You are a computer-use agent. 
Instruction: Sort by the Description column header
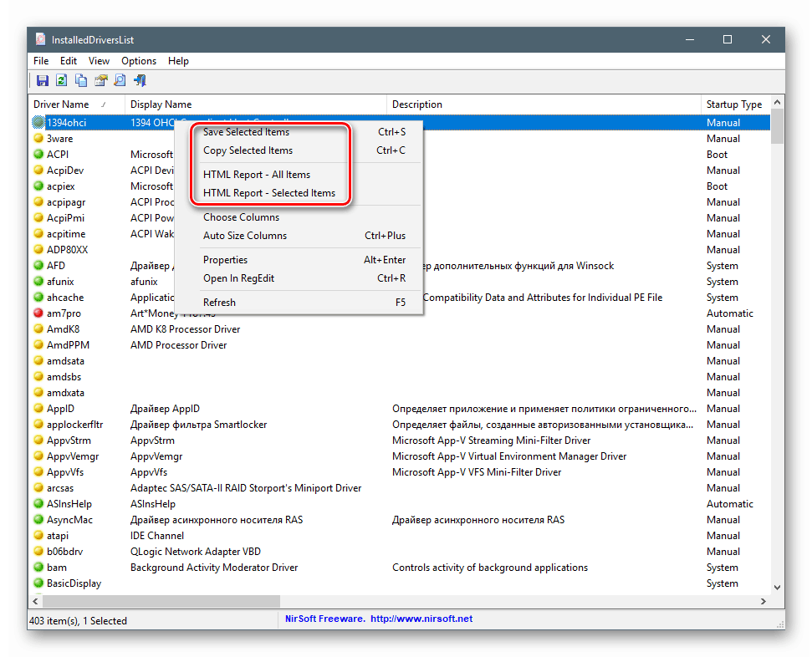coord(417,104)
